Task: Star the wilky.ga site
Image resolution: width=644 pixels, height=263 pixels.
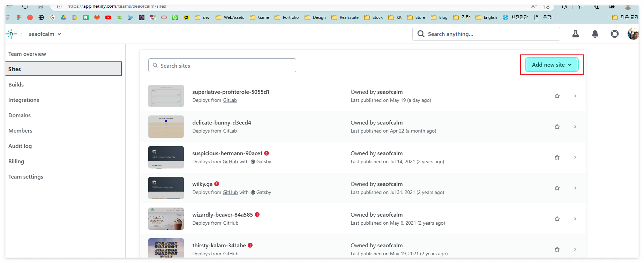Action: coord(557,188)
